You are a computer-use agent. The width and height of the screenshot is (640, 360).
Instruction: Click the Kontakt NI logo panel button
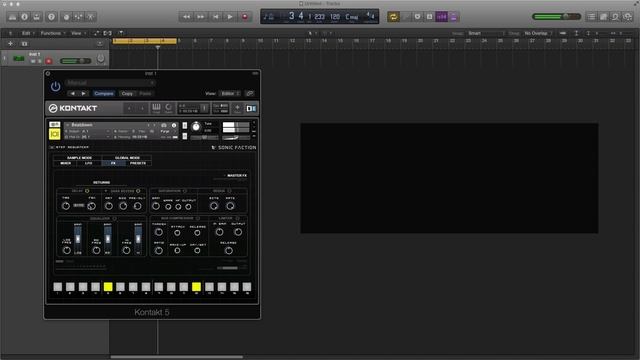pyautogui.click(x=251, y=109)
